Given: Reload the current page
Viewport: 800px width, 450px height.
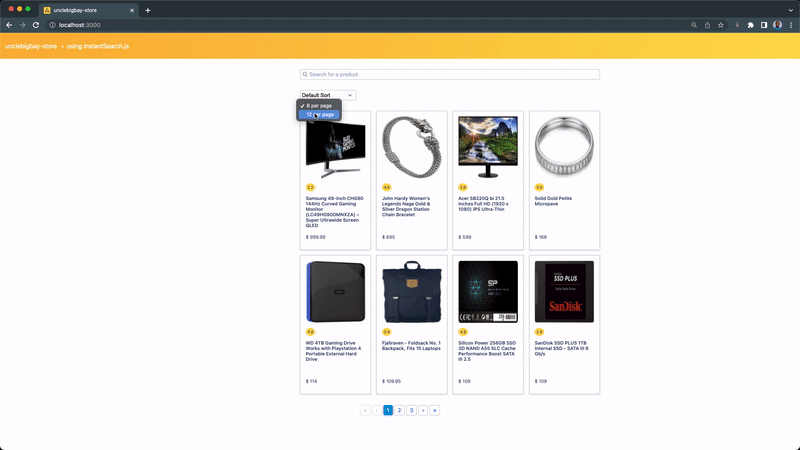Looking at the screenshot, I should coord(36,25).
